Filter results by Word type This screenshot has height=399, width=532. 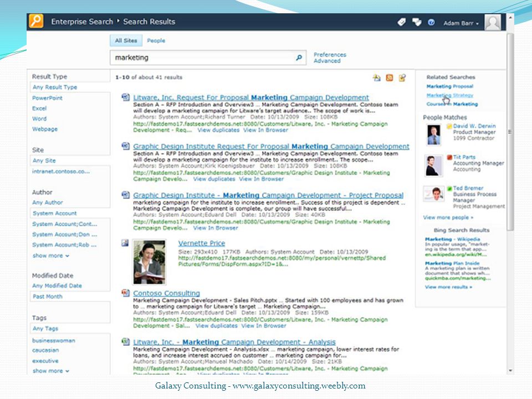[39, 119]
